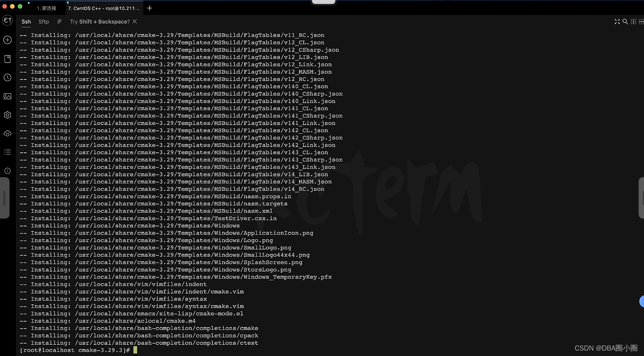Toggle vertical split layout icon

click(633, 22)
